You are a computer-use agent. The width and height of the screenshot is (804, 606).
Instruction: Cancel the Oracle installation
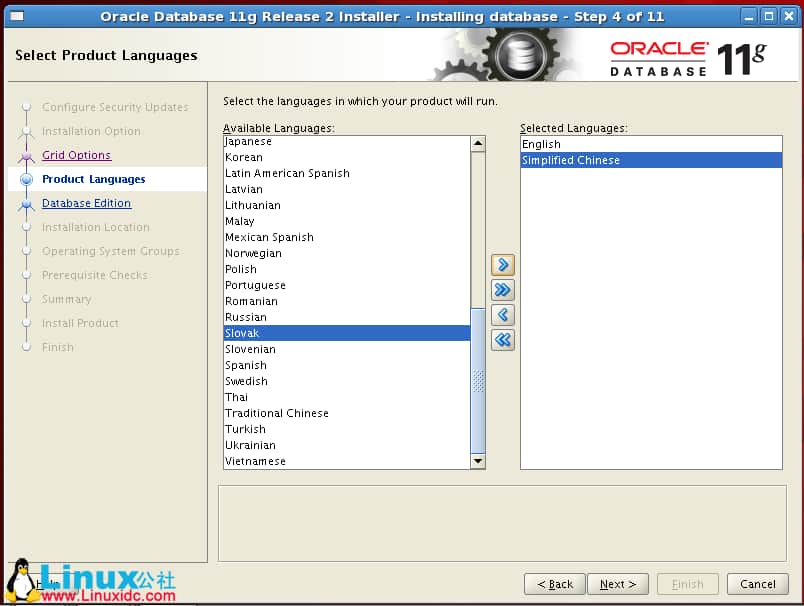(x=757, y=584)
